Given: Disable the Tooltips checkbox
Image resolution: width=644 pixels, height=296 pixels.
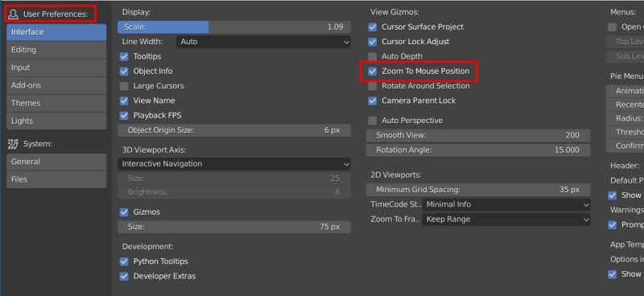Looking at the screenshot, I should coord(124,56).
